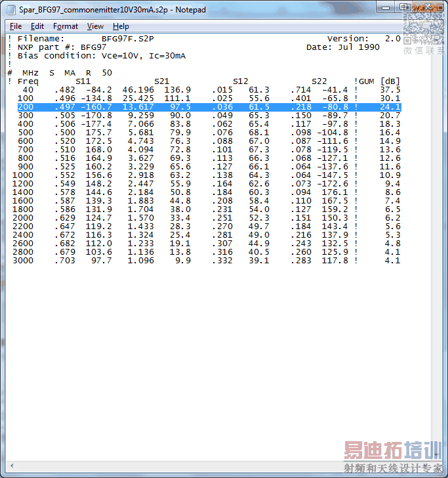Click the 'Jul 1990' date text

click(359, 47)
